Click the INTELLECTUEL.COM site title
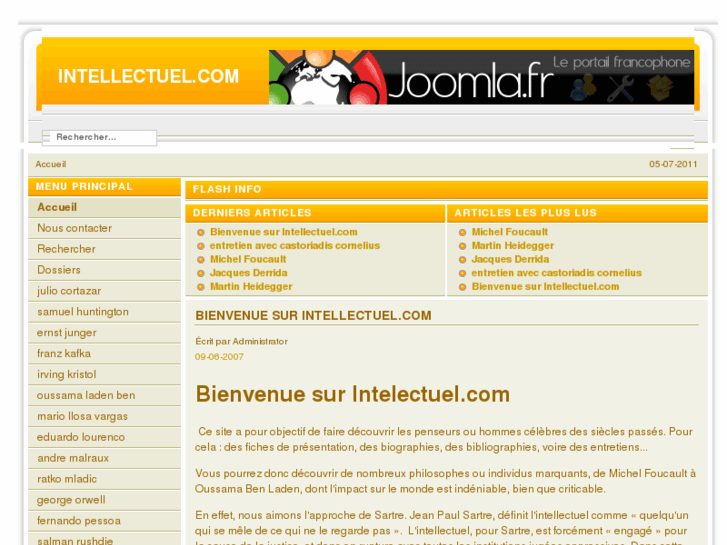Viewport: 727px width, 545px height. click(x=148, y=77)
